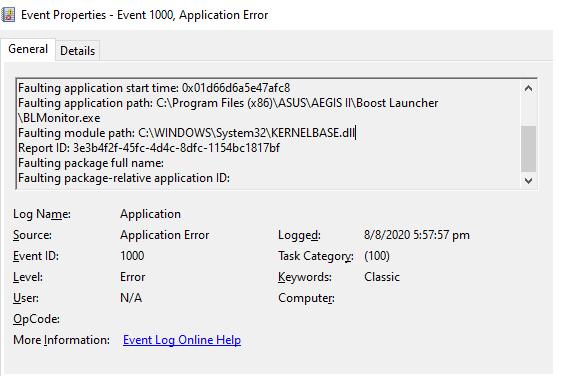The height and width of the screenshot is (376, 562).
Task: Click the Source value Application Error
Action: (165, 235)
